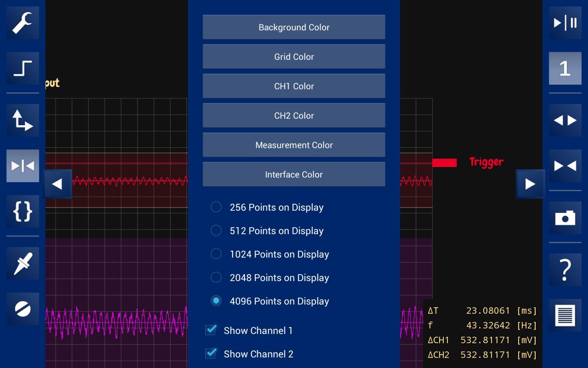Pause acquisition with the run/pause control
588x368 pixels.
coord(565,23)
